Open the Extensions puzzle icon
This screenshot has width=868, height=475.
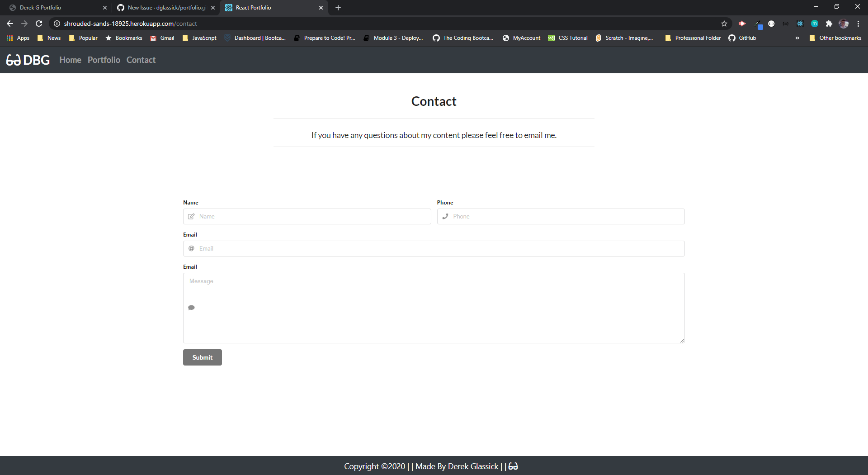pyautogui.click(x=830, y=24)
